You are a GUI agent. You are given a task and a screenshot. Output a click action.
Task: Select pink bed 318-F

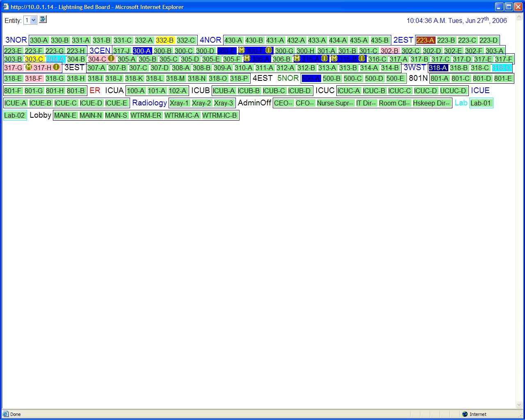34,78
